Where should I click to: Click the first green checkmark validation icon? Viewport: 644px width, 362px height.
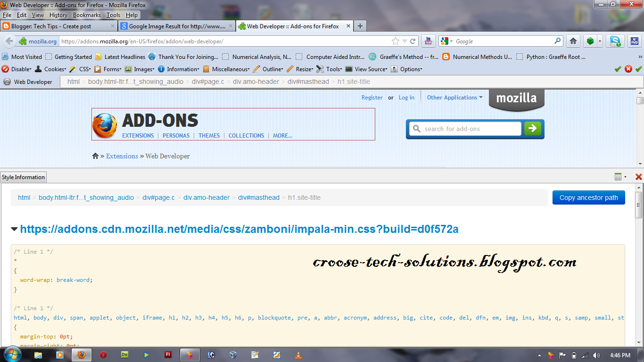pyautogui.click(x=618, y=69)
